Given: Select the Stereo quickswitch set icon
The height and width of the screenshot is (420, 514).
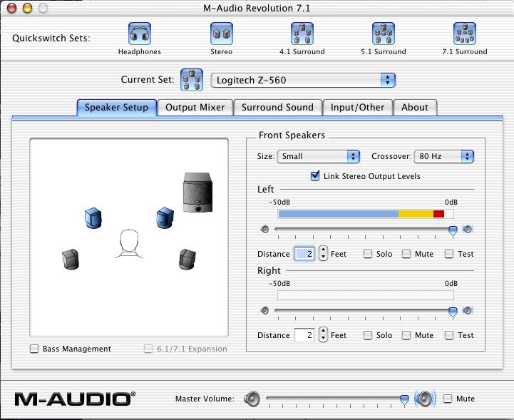Looking at the screenshot, I should pyautogui.click(x=222, y=34).
